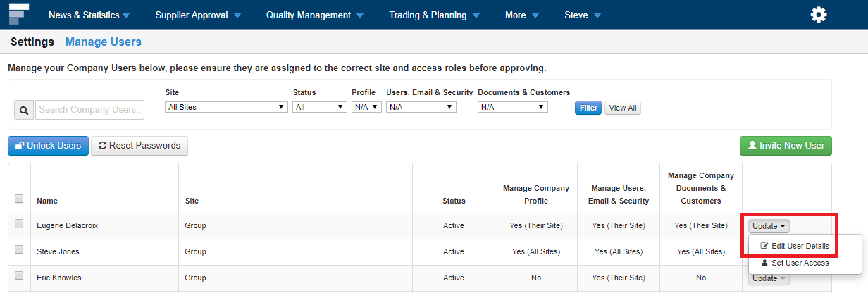Click the search magnifier icon

coord(23,110)
